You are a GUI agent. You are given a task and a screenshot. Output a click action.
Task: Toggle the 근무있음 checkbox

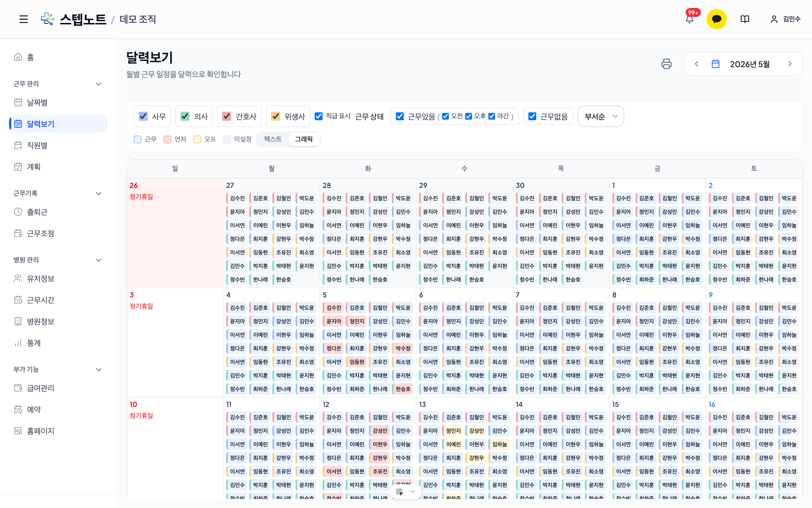click(x=400, y=116)
